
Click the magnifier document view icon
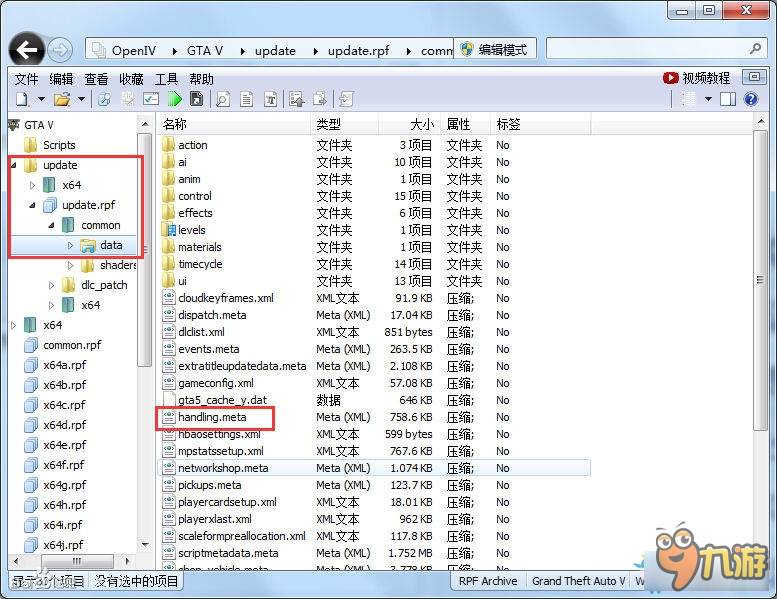point(223,100)
